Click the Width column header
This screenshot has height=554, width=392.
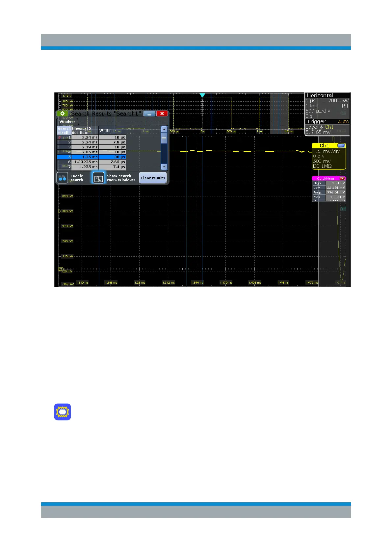click(x=112, y=130)
